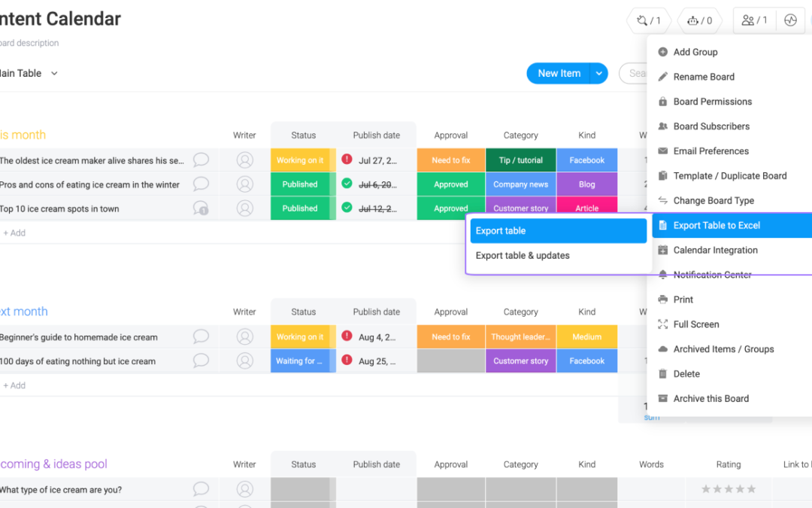Viewport: 812px width, 508px height.
Task: Select Export table submenu option
Action: (558, 231)
